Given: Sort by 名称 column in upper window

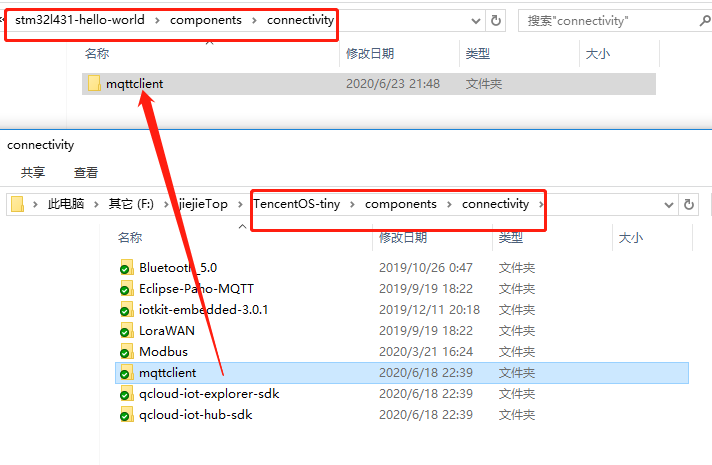Looking at the screenshot, I should [97, 54].
